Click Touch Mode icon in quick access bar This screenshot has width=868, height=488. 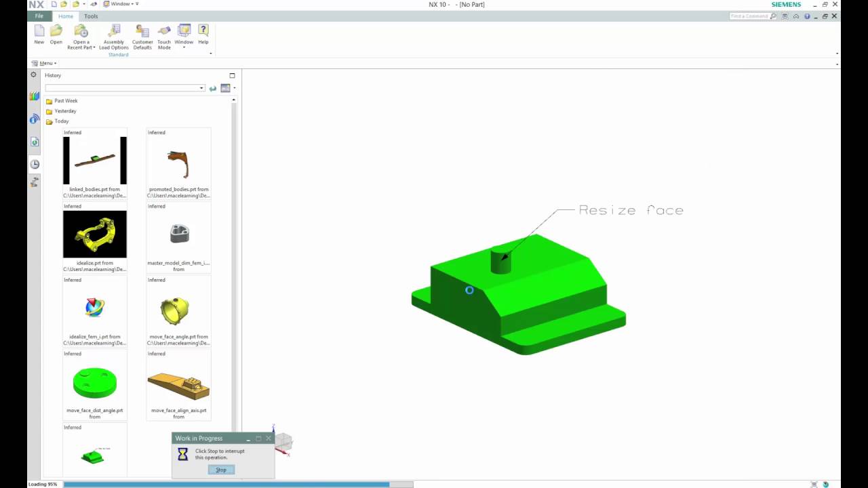click(94, 4)
